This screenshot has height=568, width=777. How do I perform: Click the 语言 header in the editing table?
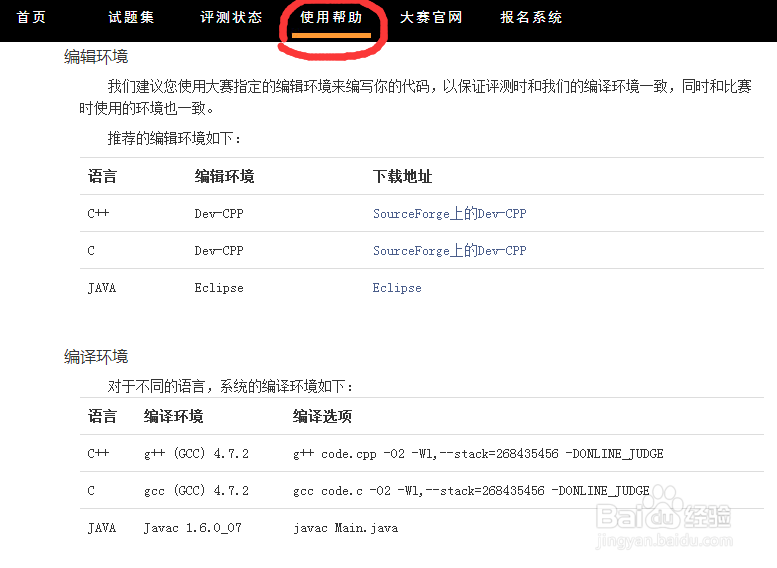[102, 176]
